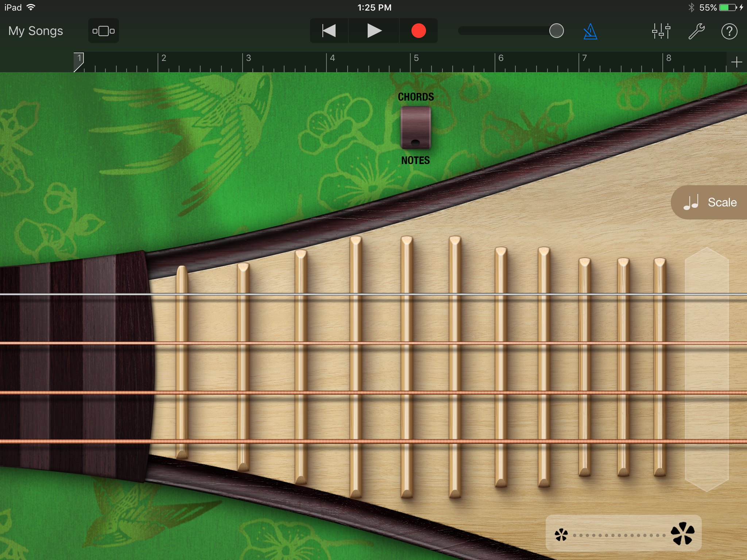Image resolution: width=747 pixels, height=560 pixels.
Task: Return to the My Songs browser
Action: 35,31
